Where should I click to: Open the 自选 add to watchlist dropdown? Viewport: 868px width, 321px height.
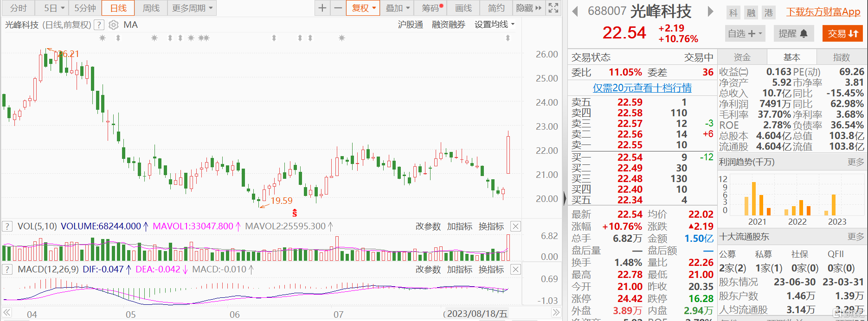745,33
